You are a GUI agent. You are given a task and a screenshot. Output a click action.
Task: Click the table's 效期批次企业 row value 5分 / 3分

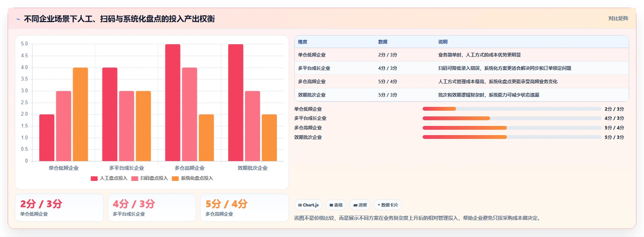(388, 95)
